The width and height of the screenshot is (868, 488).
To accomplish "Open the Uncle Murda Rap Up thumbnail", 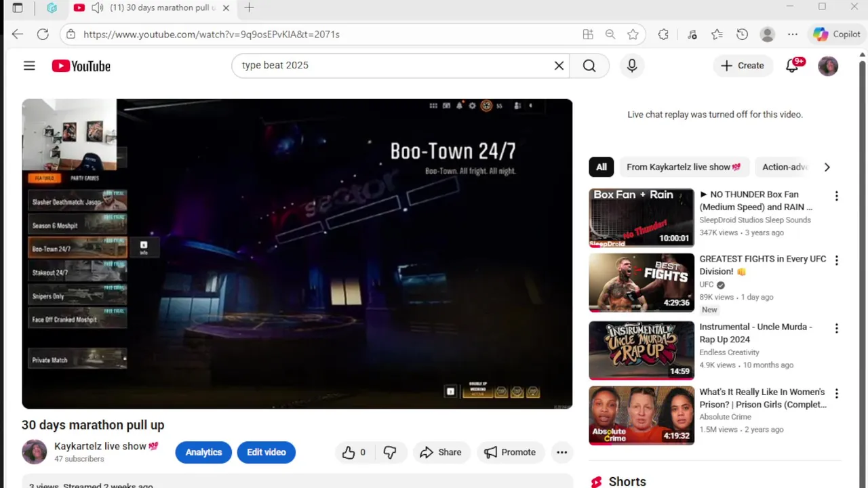I will [x=642, y=350].
